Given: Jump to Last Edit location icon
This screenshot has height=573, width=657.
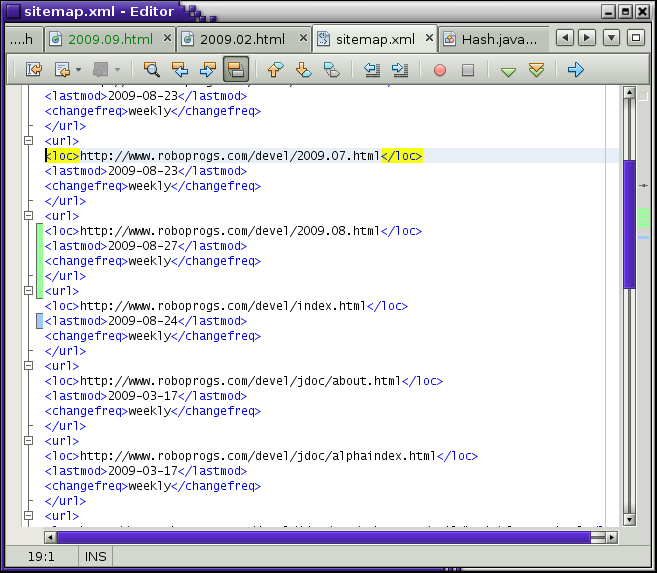Looking at the screenshot, I should tap(34, 70).
